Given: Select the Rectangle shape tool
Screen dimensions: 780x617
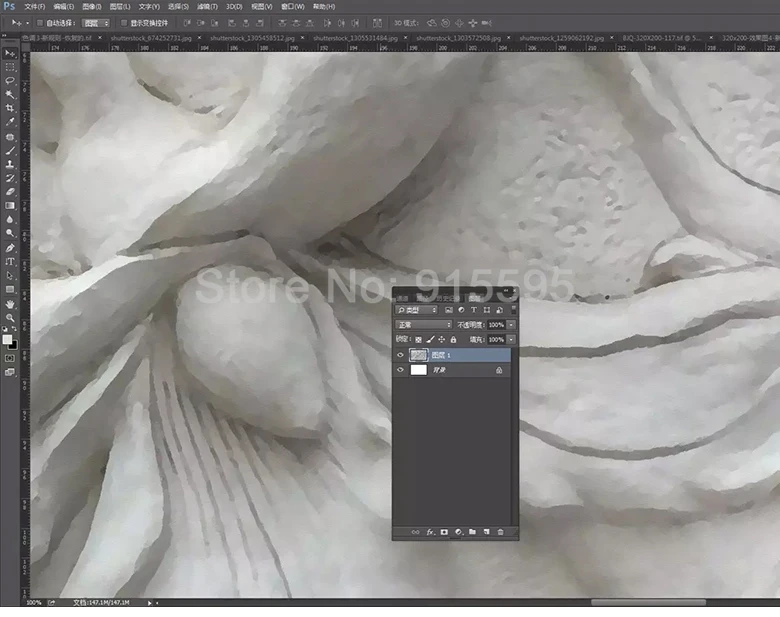Looking at the screenshot, I should pyautogui.click(x=10, y=290).
